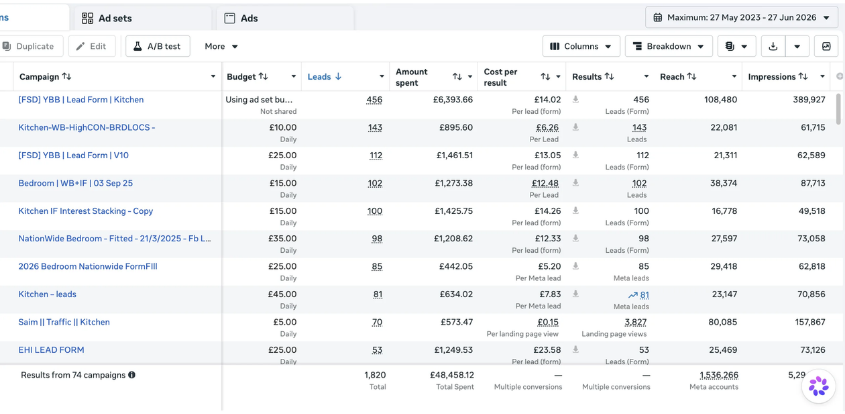845x414 pixels.
Task: Open the Kitchen-WB-HighCON-BRDLOCS campaign link
Action: tap(87, 127)
